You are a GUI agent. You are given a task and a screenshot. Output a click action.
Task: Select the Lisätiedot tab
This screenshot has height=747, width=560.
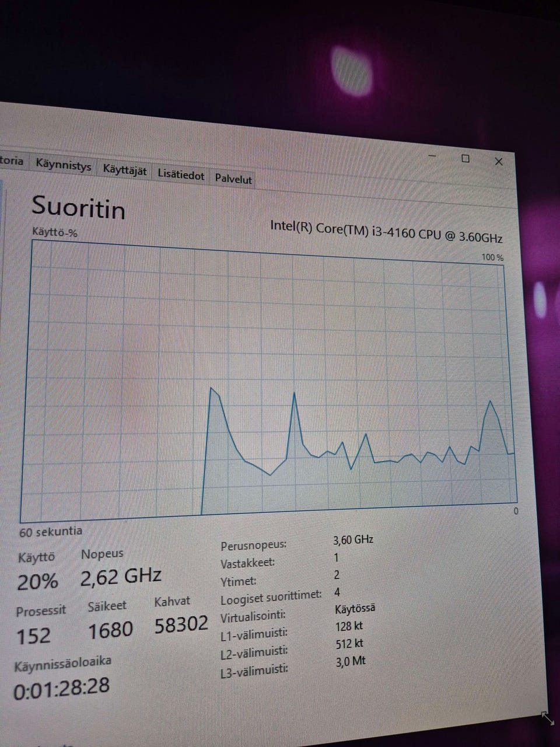181,175
